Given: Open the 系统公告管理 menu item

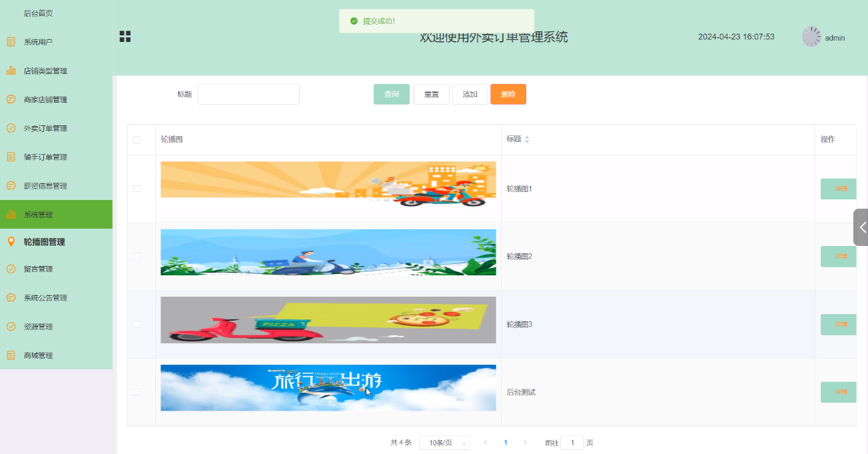Looking at the screenshot, I should (56, 298).
